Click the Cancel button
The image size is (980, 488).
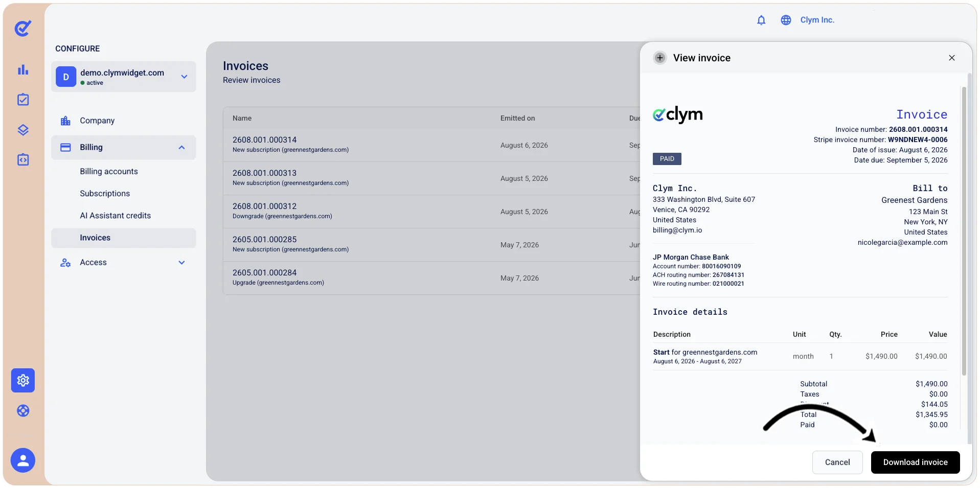(837, 462)
